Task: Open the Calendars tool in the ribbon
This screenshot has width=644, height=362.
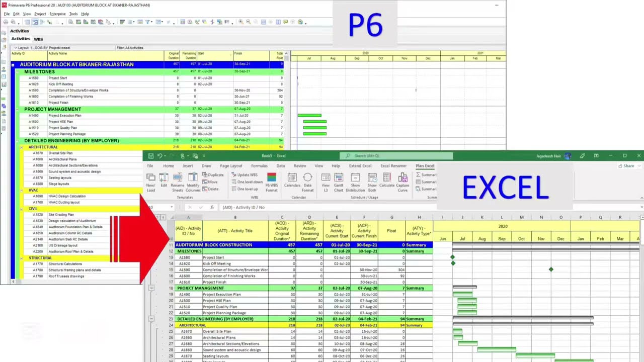Action: (x=292, y=180)
